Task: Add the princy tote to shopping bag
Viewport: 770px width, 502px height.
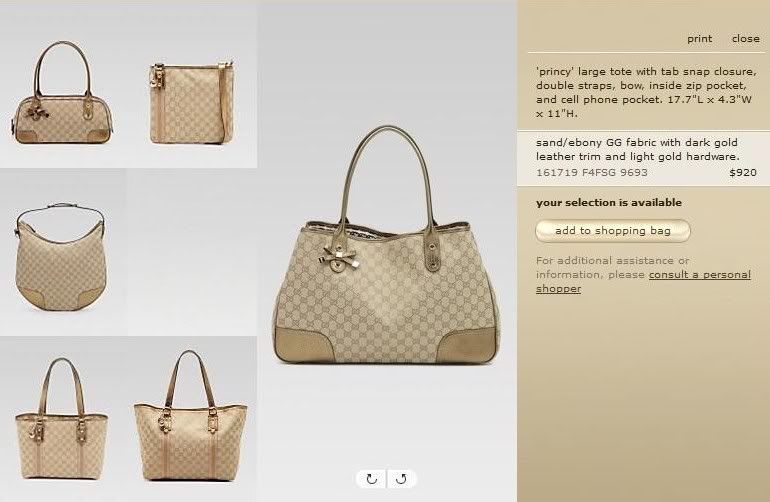Action: click(613, 231)
